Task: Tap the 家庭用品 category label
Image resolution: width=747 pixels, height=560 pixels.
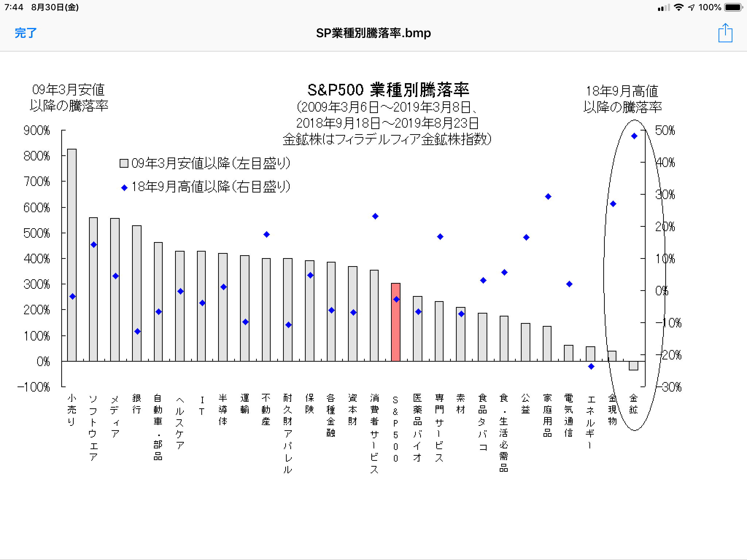Action: (x=547, y=416)
